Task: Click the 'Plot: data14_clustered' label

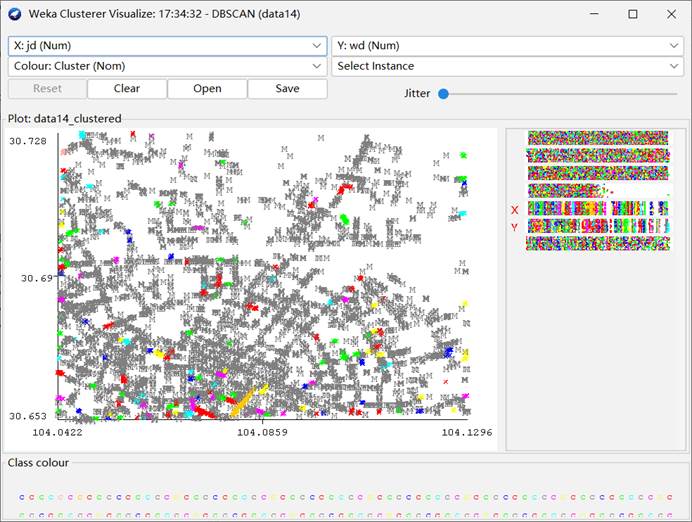Action: tap(65, 119)
